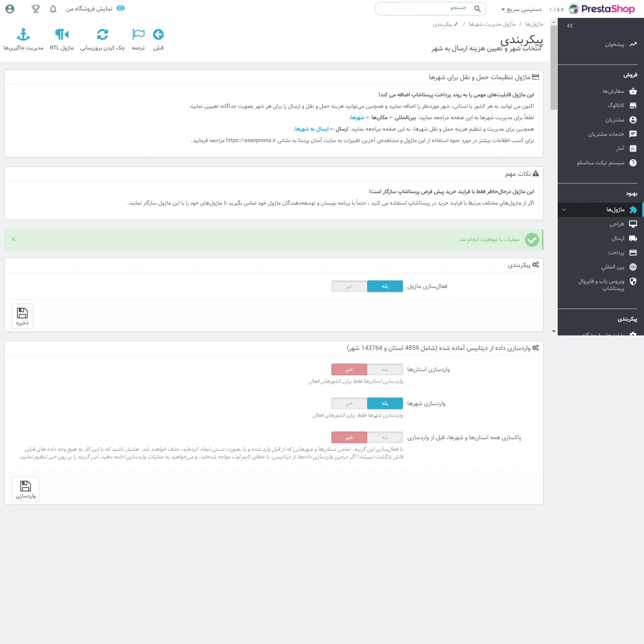Click the کاتالوگ store icon
Viewport: 644px width, 644px height.
tap(633, 106)
